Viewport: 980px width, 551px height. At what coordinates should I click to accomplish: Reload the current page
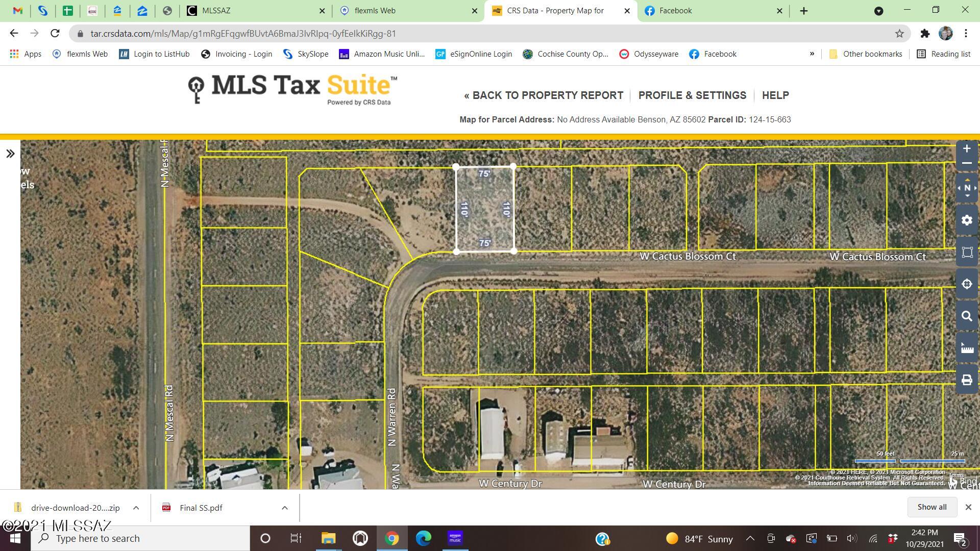55,33
